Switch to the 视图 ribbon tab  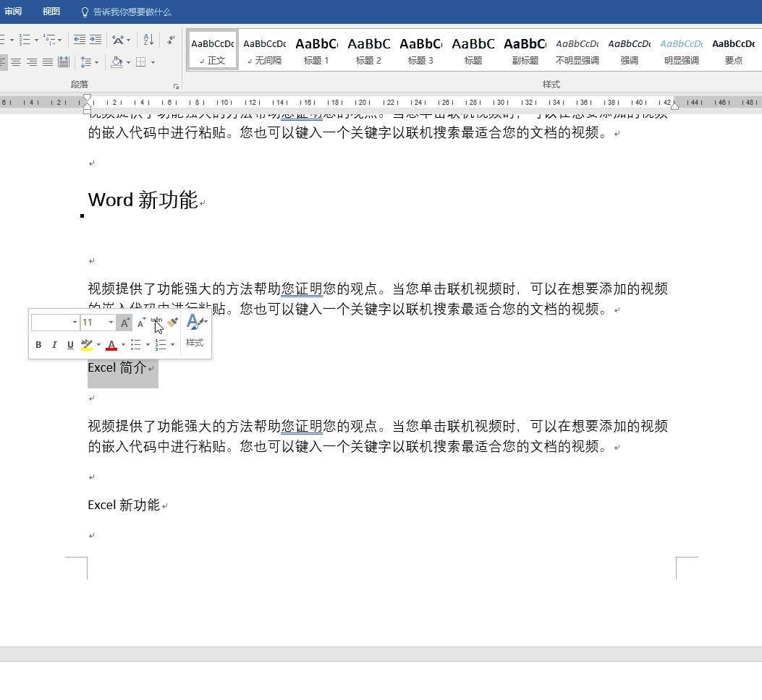point(51,11)
